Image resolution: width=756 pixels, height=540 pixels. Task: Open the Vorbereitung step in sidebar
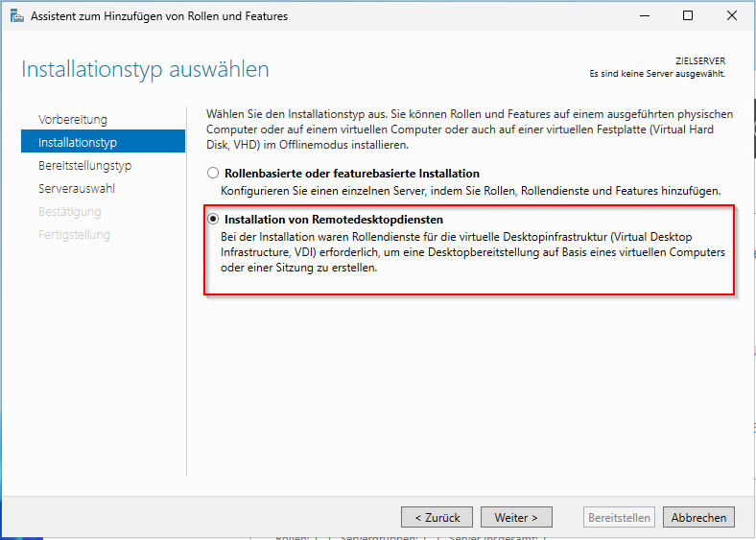coord(73,120)
